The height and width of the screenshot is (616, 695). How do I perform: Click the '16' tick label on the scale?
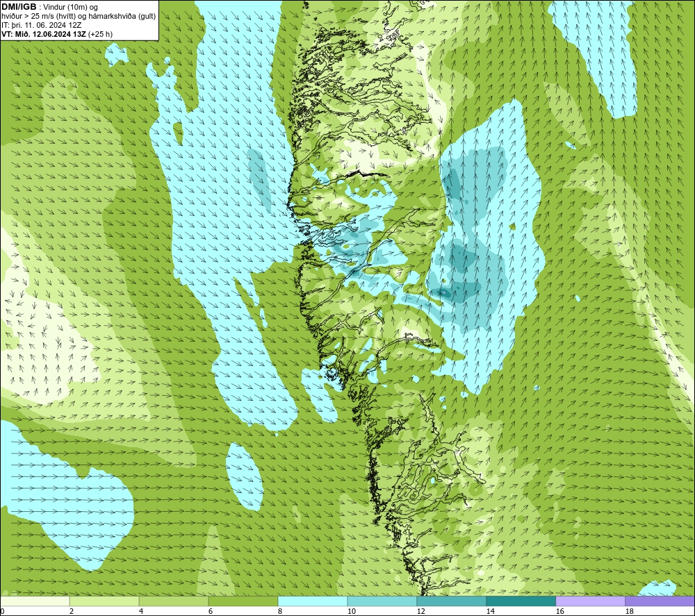click(x=559, y=612)
